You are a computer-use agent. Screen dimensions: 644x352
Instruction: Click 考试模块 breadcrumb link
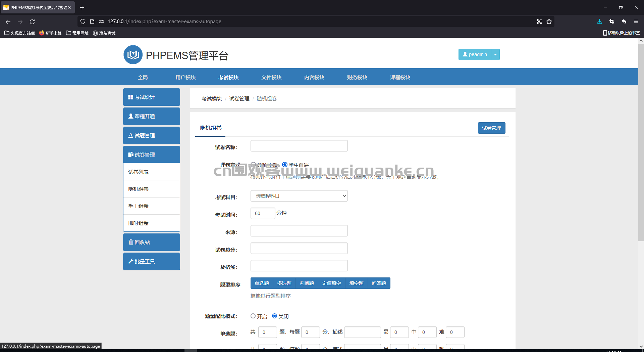pyautogui.click(x=212, y=98)
